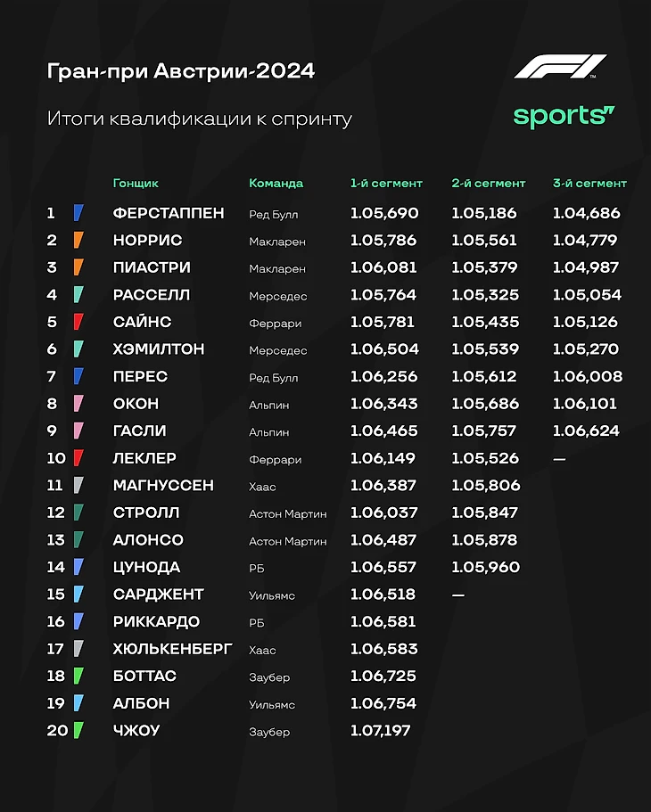Select the 3-й сегмент column header

click(x=589, y=184)
